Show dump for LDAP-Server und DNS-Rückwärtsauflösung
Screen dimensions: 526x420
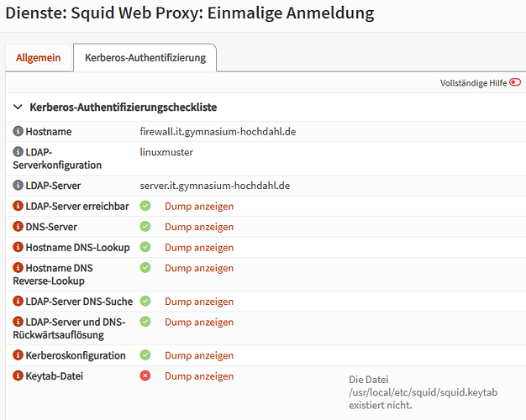click(199, 322)
